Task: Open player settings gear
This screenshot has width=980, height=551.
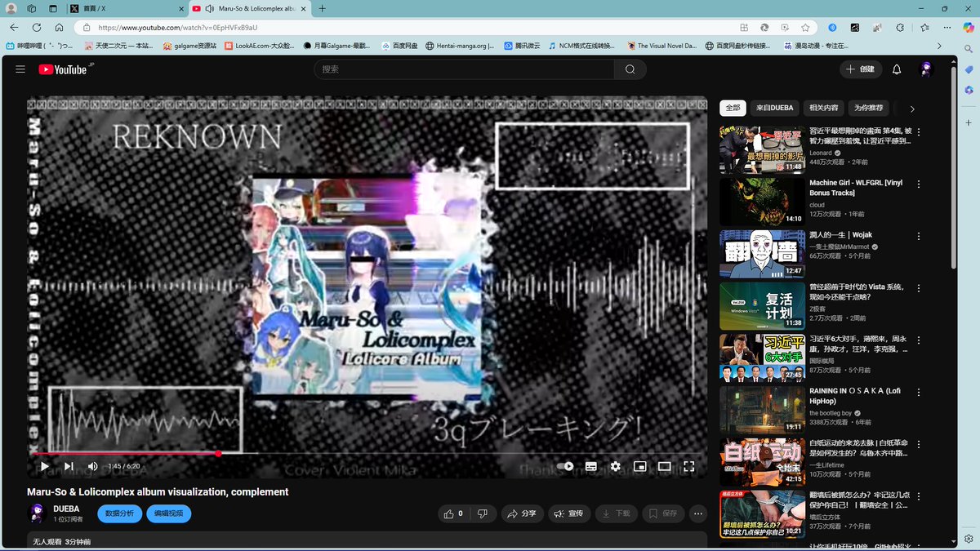Action: pyautogui.click(x=615, y=466)
